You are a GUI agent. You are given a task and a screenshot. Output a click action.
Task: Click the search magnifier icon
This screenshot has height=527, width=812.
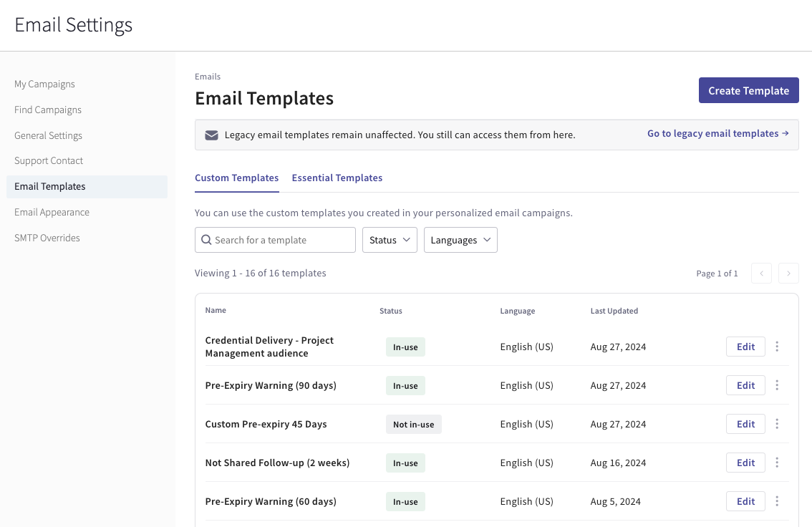point(206,240)
